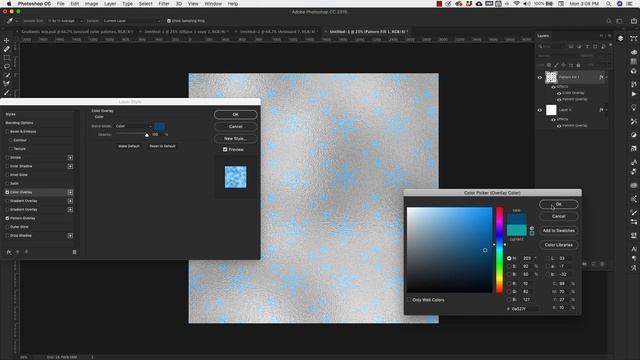The width and height of the screenshot is (640, 360).
Task: Filter layers by smart object icon
Action: (603, 47)
